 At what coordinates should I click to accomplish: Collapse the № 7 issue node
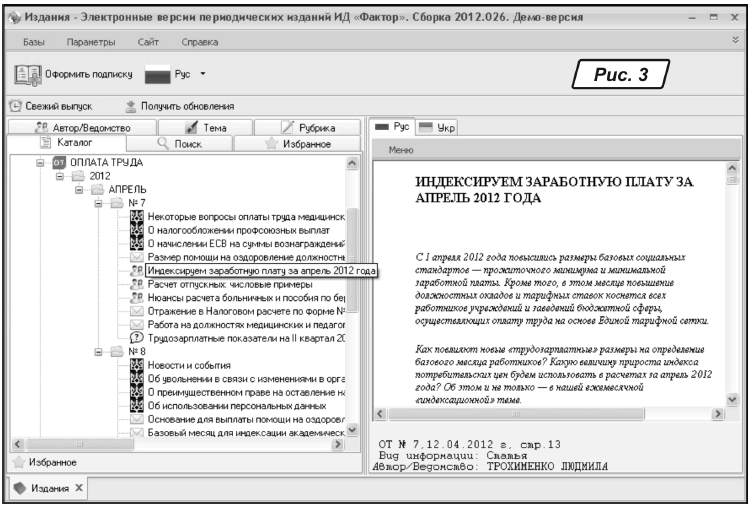point(97,203)
